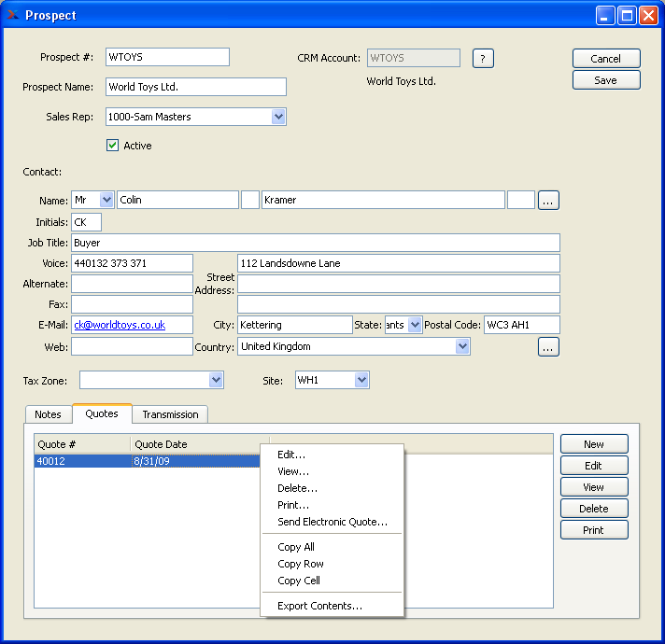
Task: Expand the Country combo box
Action: pyautogui.click(x=462, y=346)
